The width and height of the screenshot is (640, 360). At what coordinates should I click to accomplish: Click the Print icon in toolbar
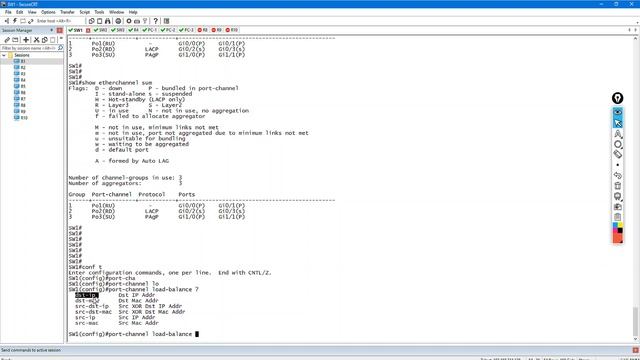(118, 21)
